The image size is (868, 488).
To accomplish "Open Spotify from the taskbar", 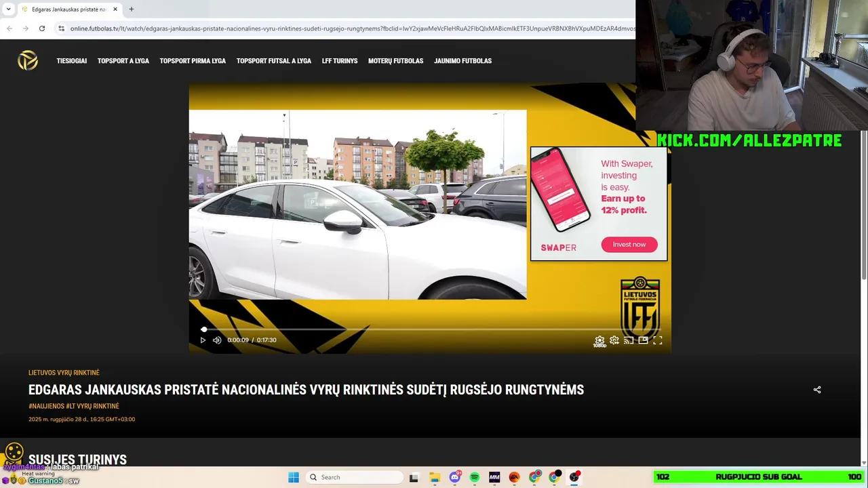I will point(475,477).
